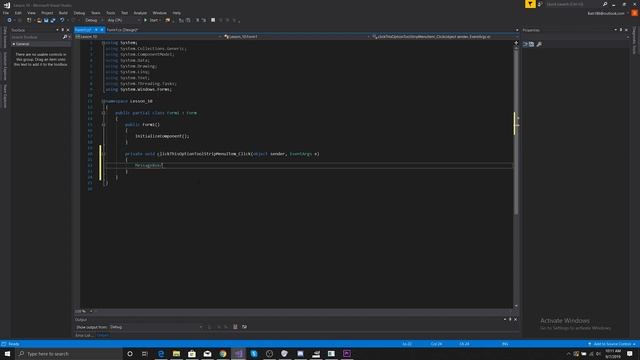The width and height of the screenshot is (640, 360).
Task: Click the Start debugging play icon
Action: [x=145, y=20]
